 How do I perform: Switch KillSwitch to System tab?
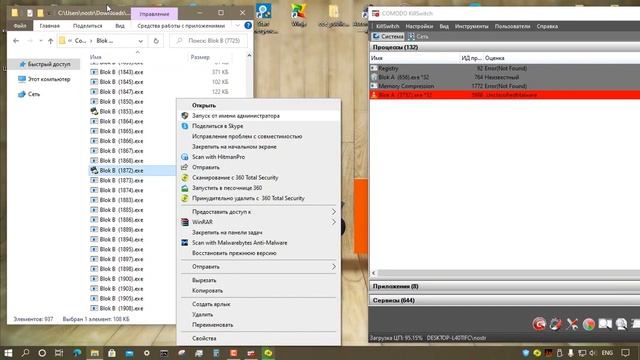[388, 36]
